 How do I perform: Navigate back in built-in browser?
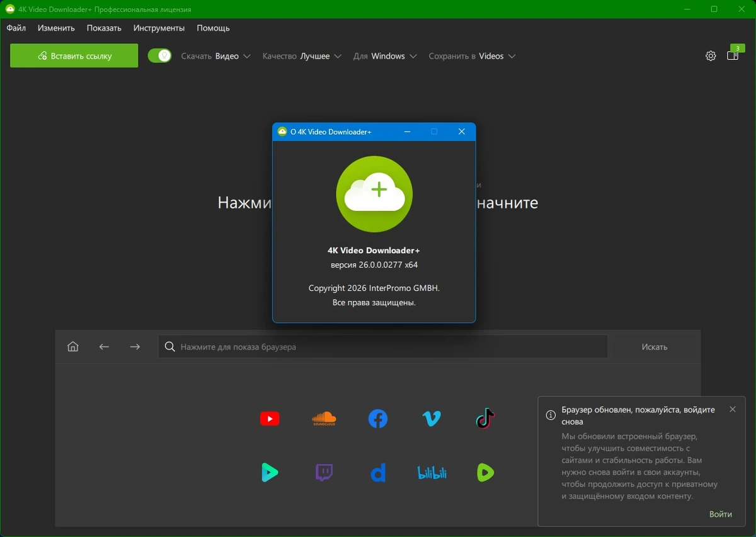click(x=104, y=347)
